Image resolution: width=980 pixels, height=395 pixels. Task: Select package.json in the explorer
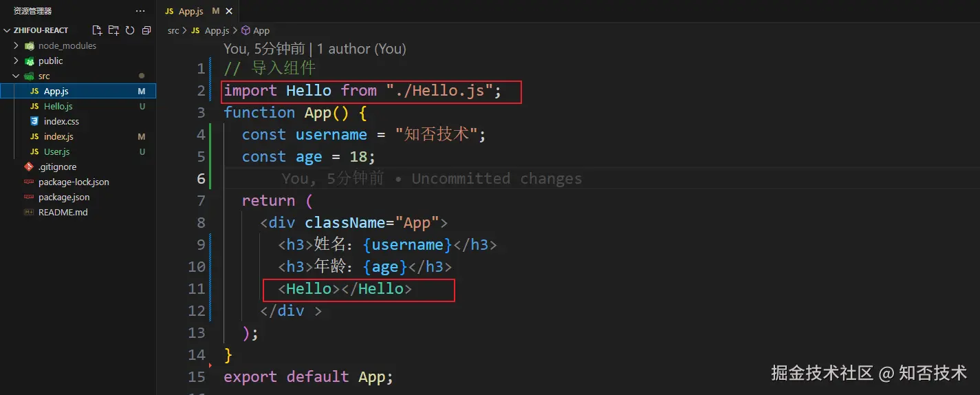(x=64, y=197)
